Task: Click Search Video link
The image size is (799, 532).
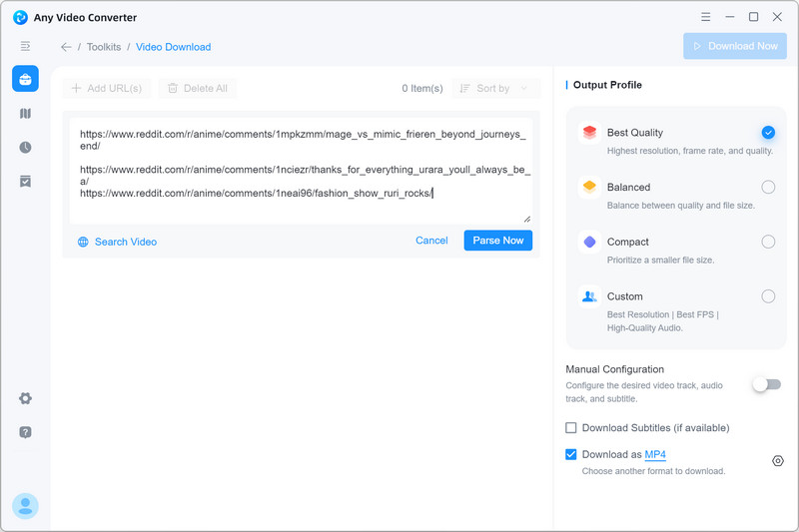Action: [x=125, y=242]
